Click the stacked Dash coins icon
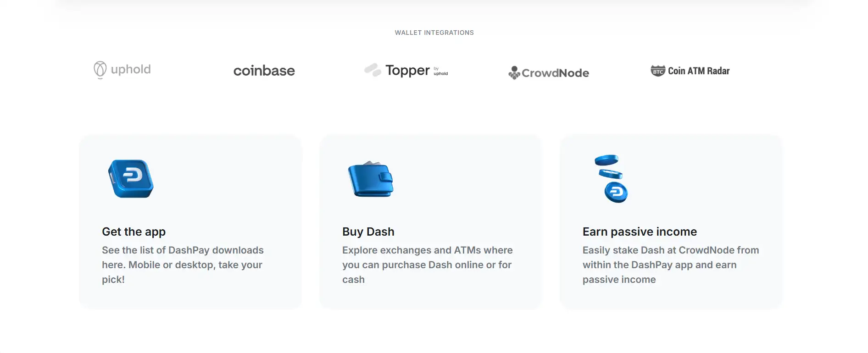Image resolution: width=868 pixels, height=353 pixels. point(612,179)
